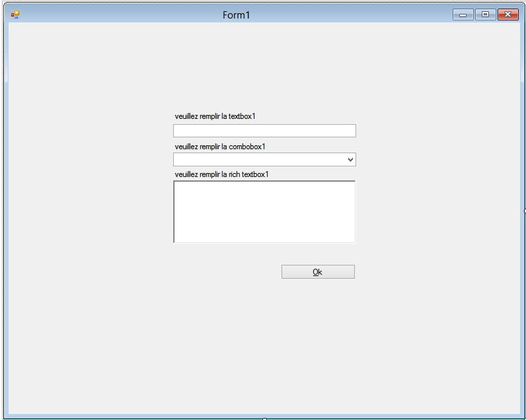Click the Form1 application icon in title bar
This screenshot has width=526, height=420.
pyautogui.click(x=15, y=15)
